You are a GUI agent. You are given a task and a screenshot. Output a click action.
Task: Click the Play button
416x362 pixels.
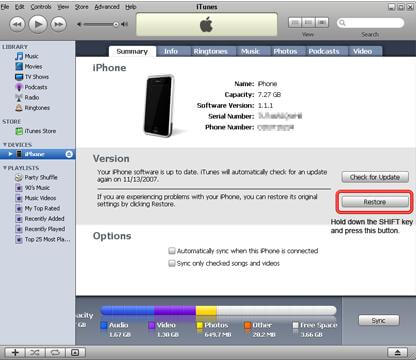click(38, 24)
